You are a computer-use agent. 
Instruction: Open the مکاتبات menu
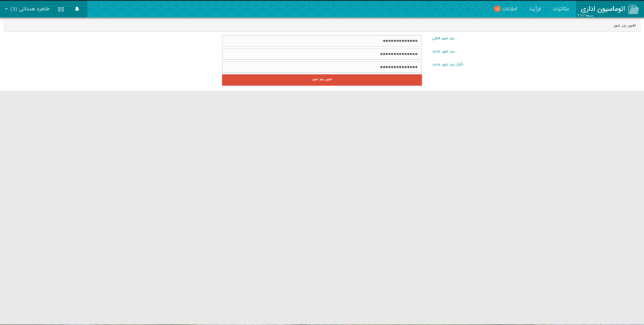tap(560, 9)
